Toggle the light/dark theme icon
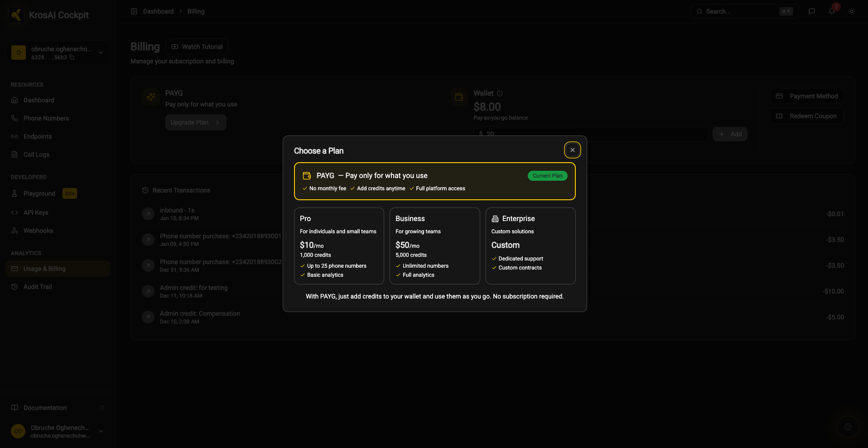Viewport: 868px width, 448px height. point(852,11)
